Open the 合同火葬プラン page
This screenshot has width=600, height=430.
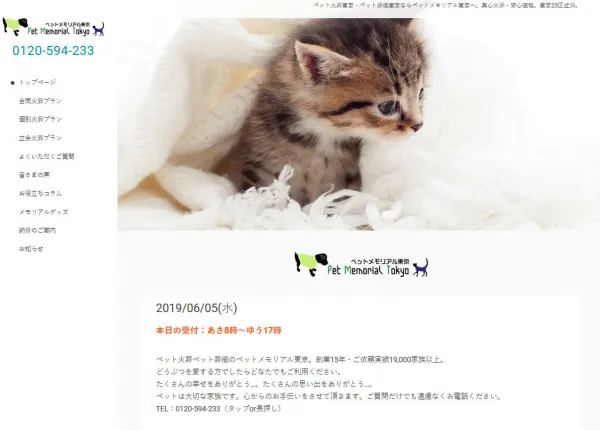40,101
